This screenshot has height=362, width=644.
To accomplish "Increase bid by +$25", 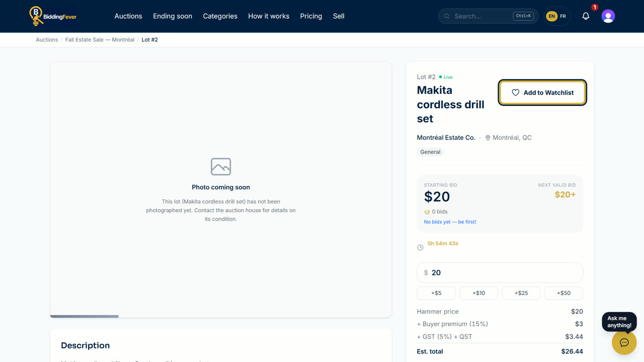I will 521,293.
